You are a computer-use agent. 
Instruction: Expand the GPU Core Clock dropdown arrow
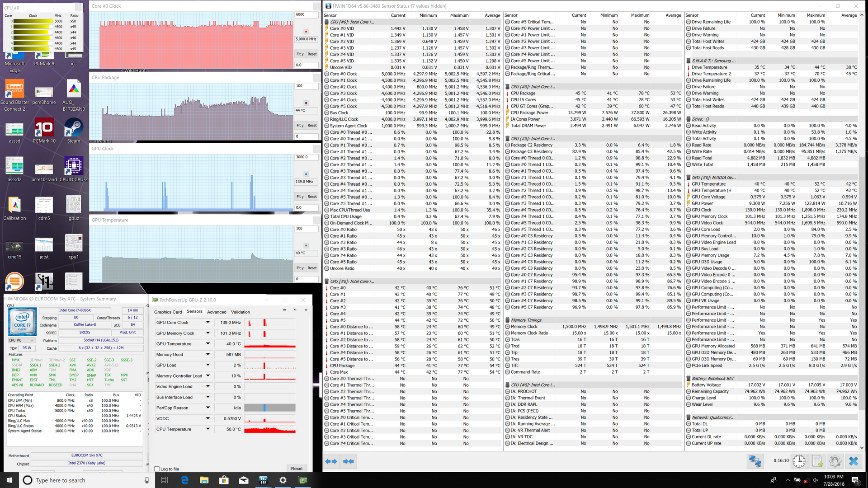(208, 322)
